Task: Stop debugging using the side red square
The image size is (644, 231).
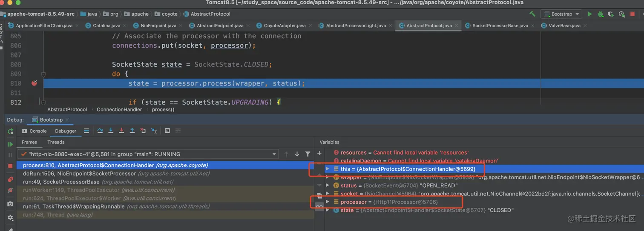Action: pos(10,166)
